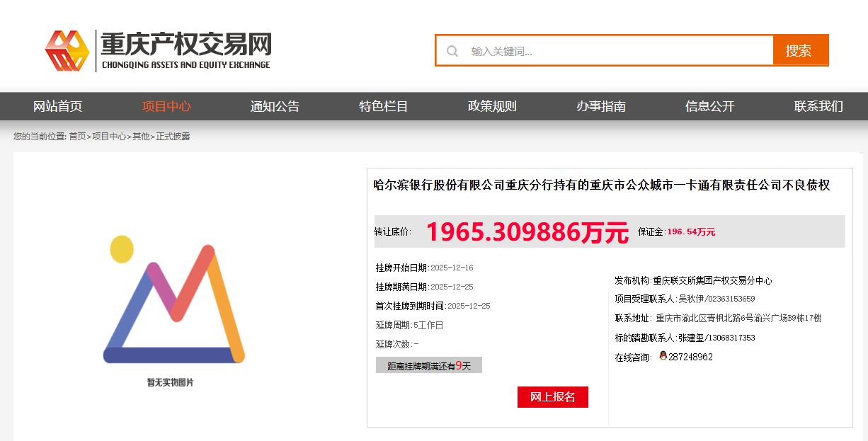Image resolution: width=868 pixels, height=441 pixels.
Task: Click 其他 in the breadcrumb path
Action: coord(141,137)
